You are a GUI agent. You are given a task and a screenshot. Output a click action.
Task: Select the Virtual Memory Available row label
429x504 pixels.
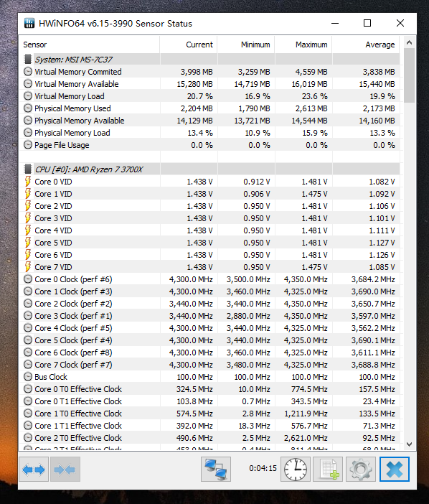pos(77,84)
